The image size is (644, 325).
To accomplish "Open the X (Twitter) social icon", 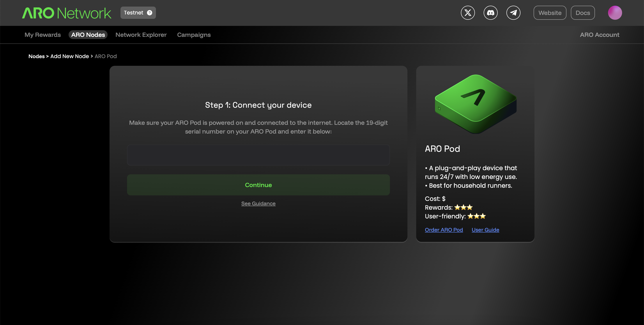I will click(x=467, y=13).
